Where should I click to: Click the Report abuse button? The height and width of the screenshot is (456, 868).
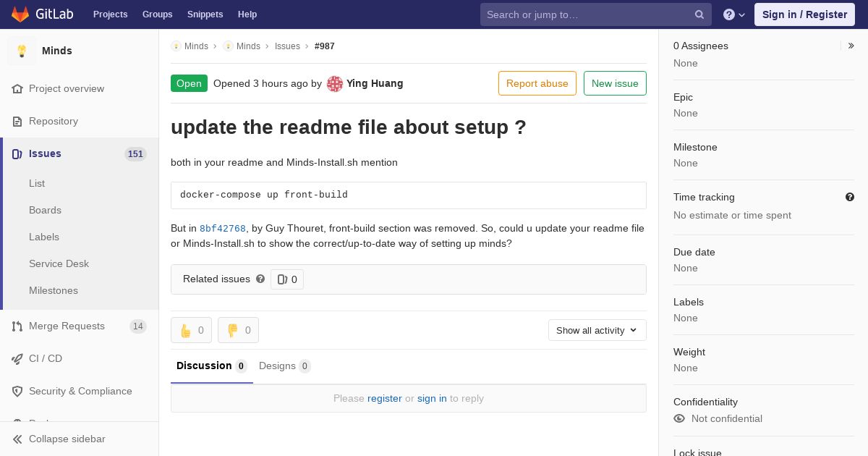(537, 83)
